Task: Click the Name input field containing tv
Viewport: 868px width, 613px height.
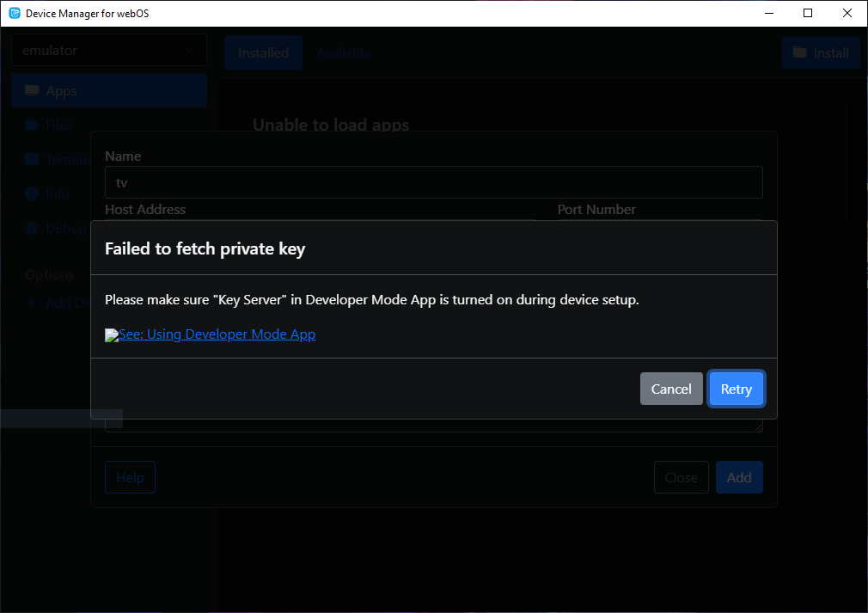Action: [x=433, y=182]
